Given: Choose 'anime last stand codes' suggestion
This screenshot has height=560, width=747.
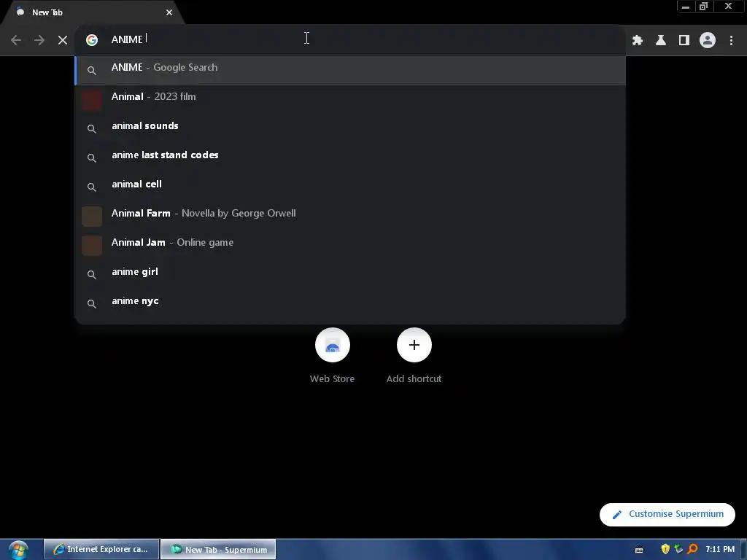Looking at the screenshot, I should [350, 157].
